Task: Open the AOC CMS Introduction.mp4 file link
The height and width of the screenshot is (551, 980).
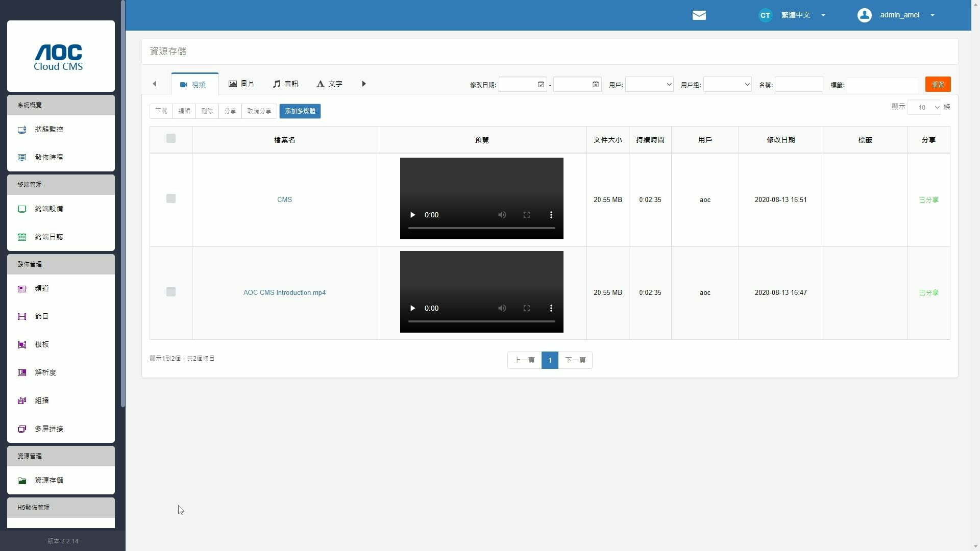Action: [284, 292]
